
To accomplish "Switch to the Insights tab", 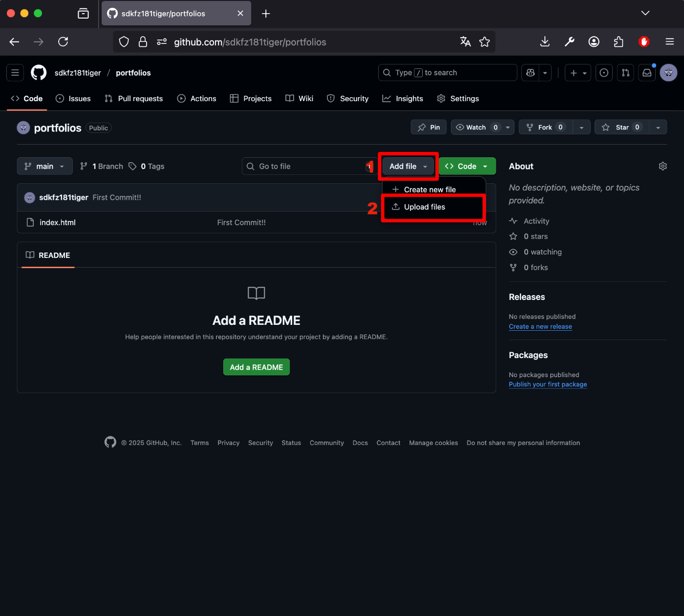I will click(x=403, y=99).
